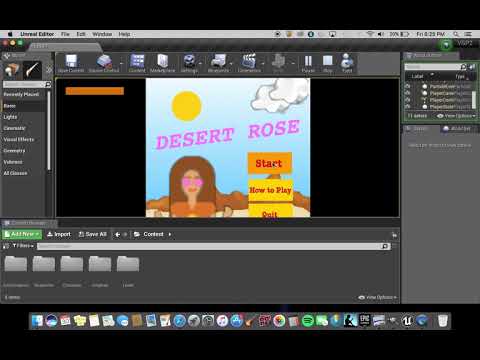Toggle visibility eye of first outliner actor
Screen dimensions: 480x360
(407, 86)
